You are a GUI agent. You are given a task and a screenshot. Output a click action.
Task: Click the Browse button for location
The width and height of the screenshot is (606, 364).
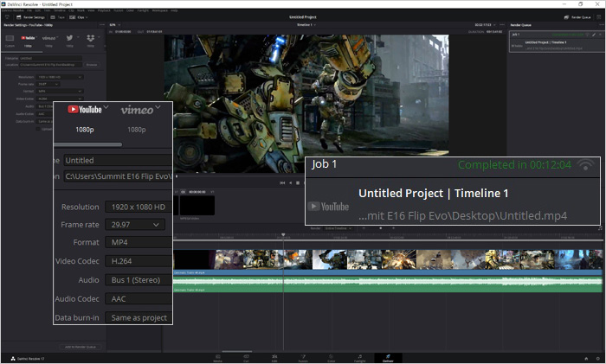pos(91,64)
